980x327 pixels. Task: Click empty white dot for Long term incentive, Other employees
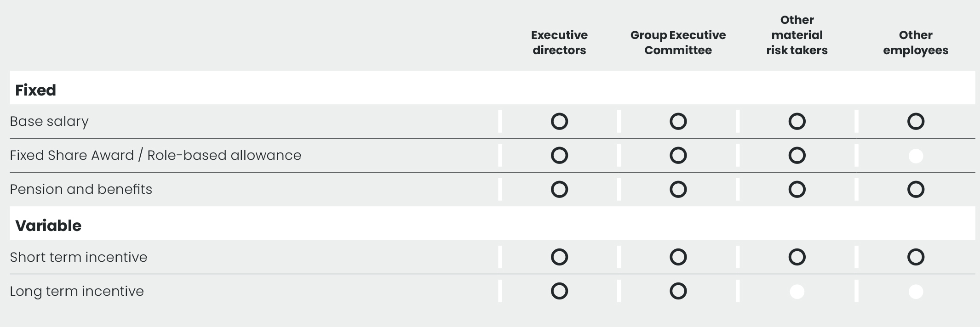(x=916, y=292)
